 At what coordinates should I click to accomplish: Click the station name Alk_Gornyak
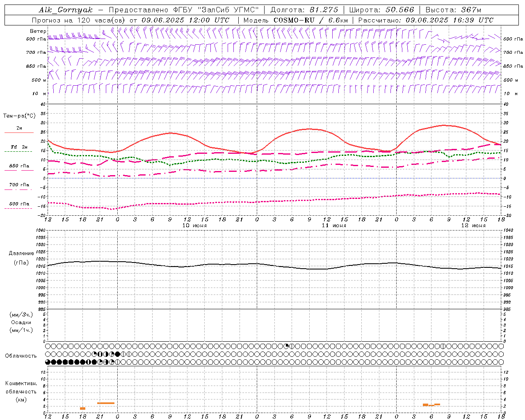pyautogui.click(x=66, y=10)
